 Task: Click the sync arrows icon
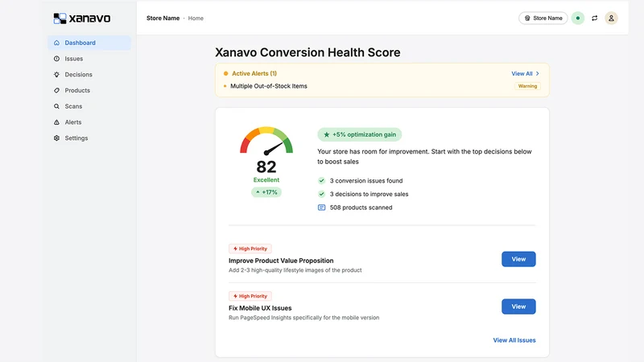pos(594,18)
